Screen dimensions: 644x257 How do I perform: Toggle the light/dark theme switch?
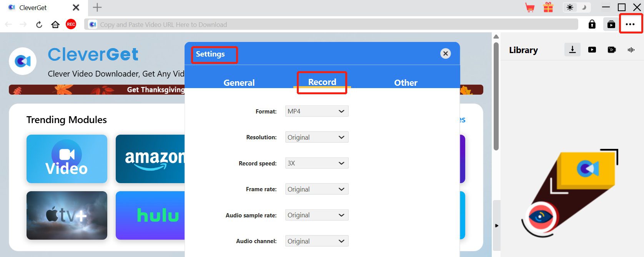tap(576, 7)
